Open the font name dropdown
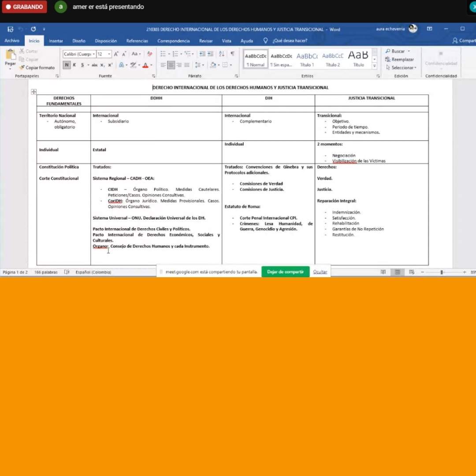Viewport: 476px width, 476px height. (94, 54)
